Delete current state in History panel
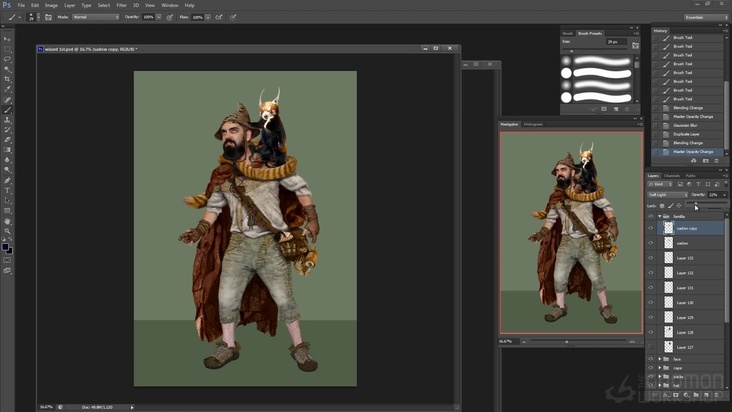The width and height of the screenshot is (732, 412). tap(718, 160)
